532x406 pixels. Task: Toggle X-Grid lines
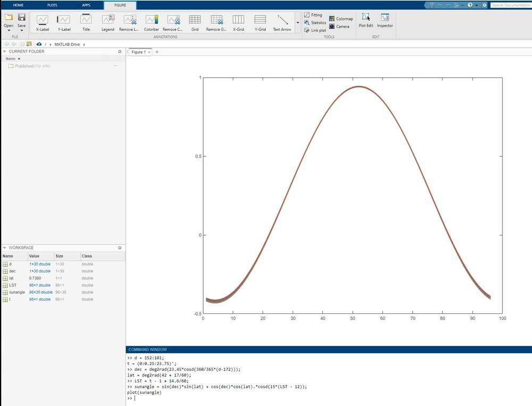click(238, 23)
